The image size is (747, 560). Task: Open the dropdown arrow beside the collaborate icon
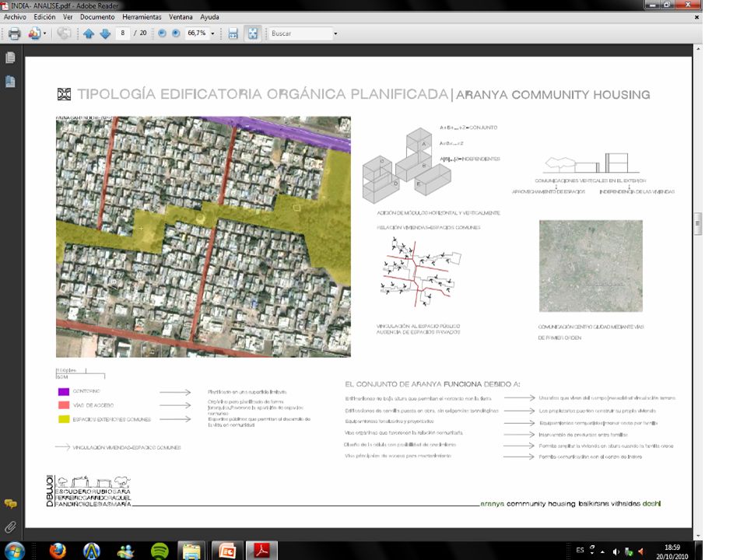point(45,33)
